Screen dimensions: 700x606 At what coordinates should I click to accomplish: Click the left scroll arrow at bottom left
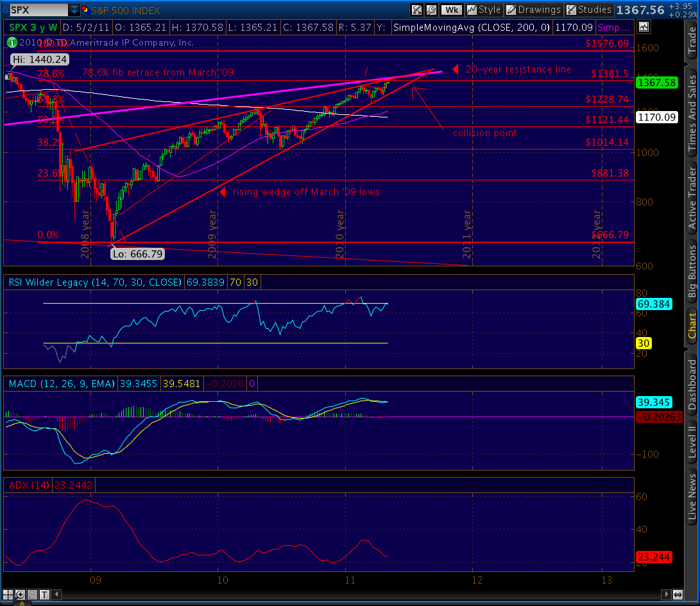[x=56, y=594]
